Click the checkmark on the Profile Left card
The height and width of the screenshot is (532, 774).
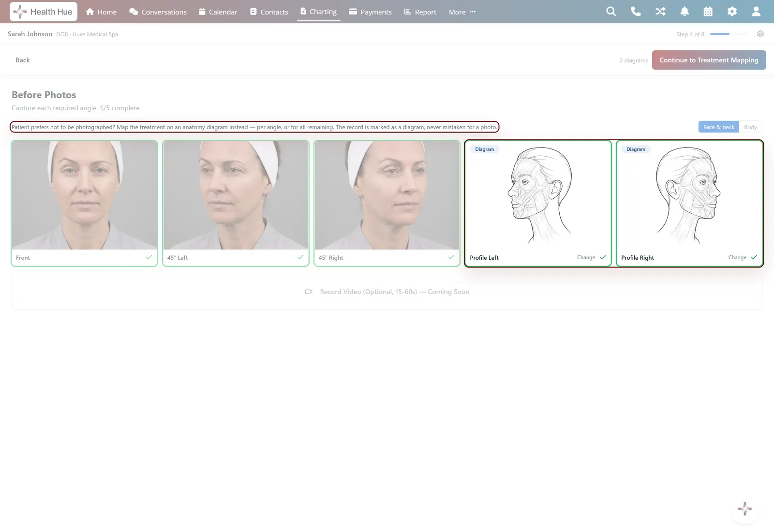pyautogui.click(x=603, y=257)
